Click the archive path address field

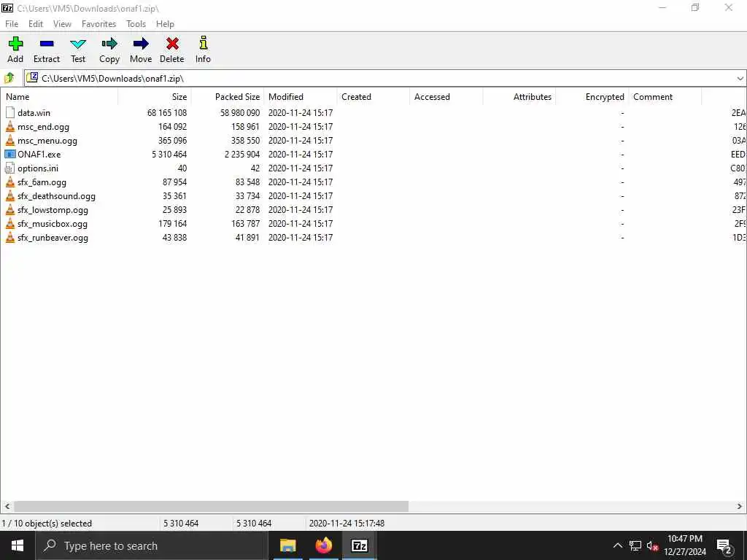tap(379, 78)
